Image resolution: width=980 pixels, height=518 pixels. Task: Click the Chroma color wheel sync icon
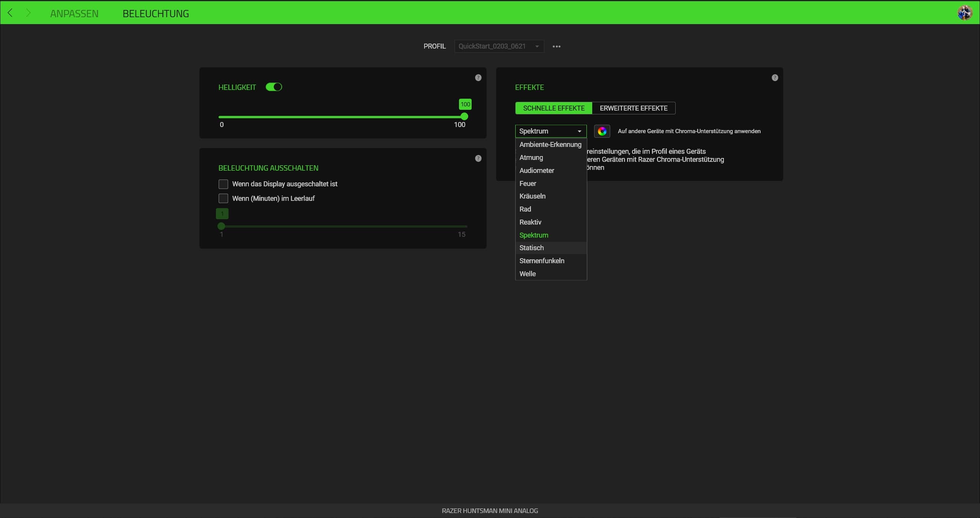click(602, 131)
